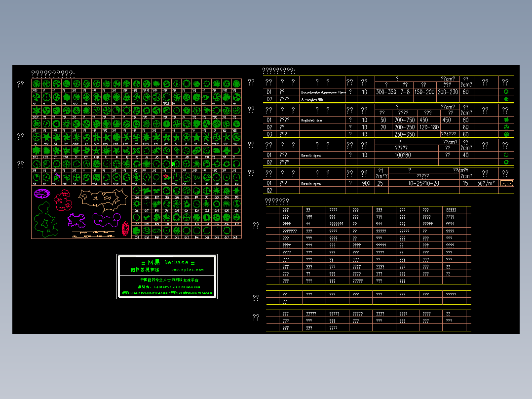Select the red cloud-shaped shrub symbol
The width and height of the screenshot is (532, 399).
[x=63, y=200]
